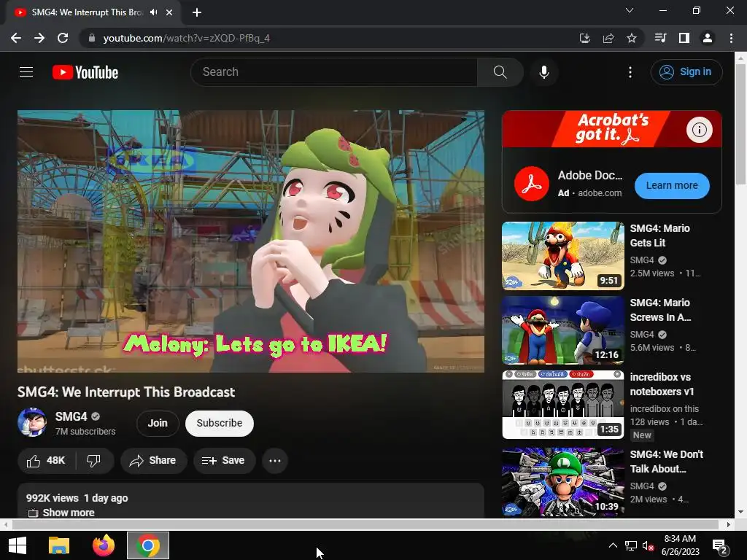Toggle Chrome side panel
Screen dimensions: 747x560
684,38
